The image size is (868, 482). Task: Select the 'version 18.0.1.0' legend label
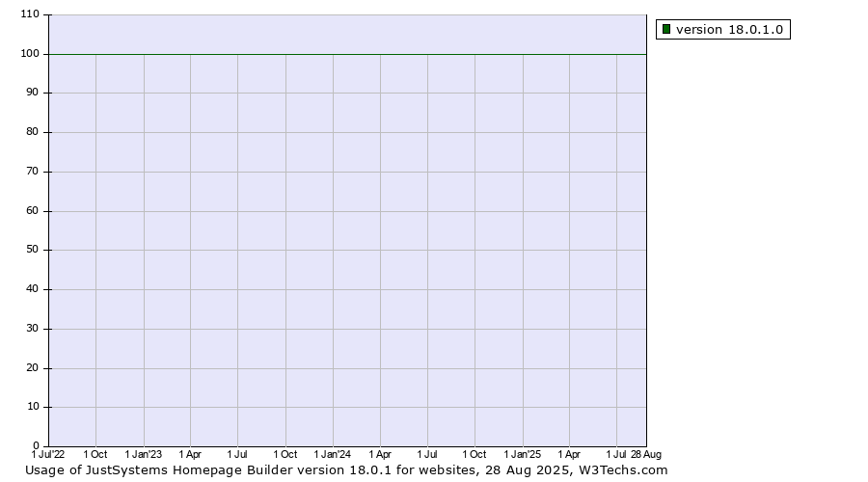729,29
